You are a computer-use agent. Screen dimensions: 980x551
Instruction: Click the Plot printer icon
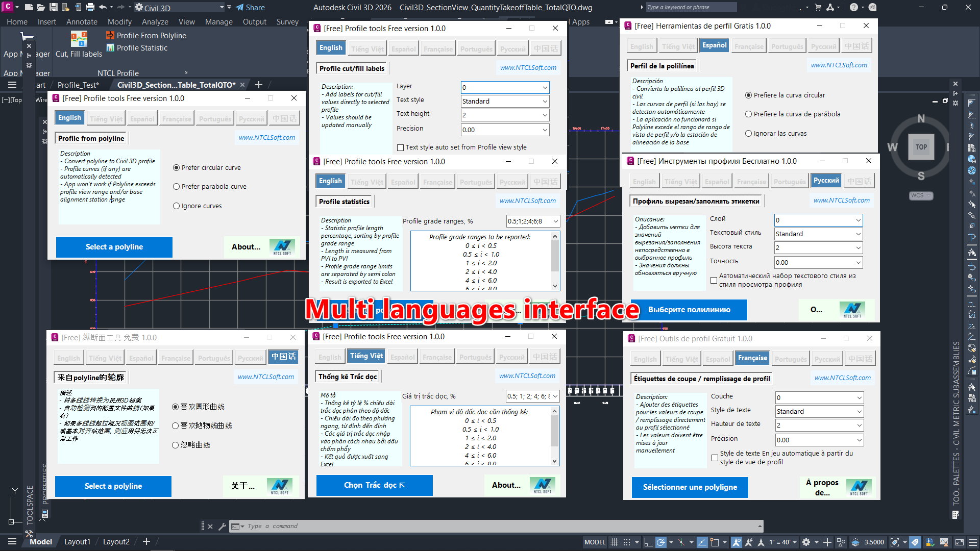tap(90, 7)
